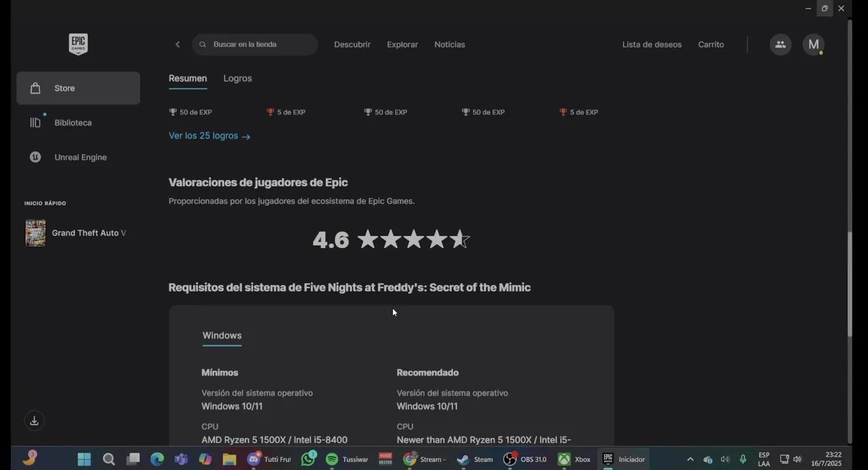This screenshot has height=470, width=868.
Task: Switch to Spotify Tussiwar taskbar item
Action: click(347, 460)
